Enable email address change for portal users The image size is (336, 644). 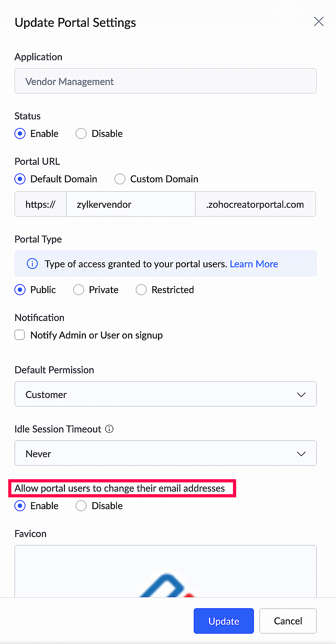[x=20, y=506]
